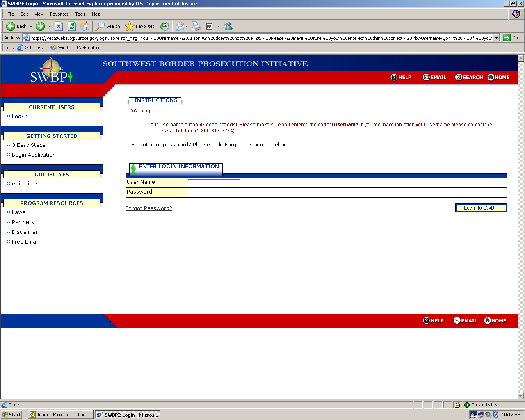The width and height of the screenshot is (525, 420).
Task: Open the Favorites menu
Action: [59, 14]
